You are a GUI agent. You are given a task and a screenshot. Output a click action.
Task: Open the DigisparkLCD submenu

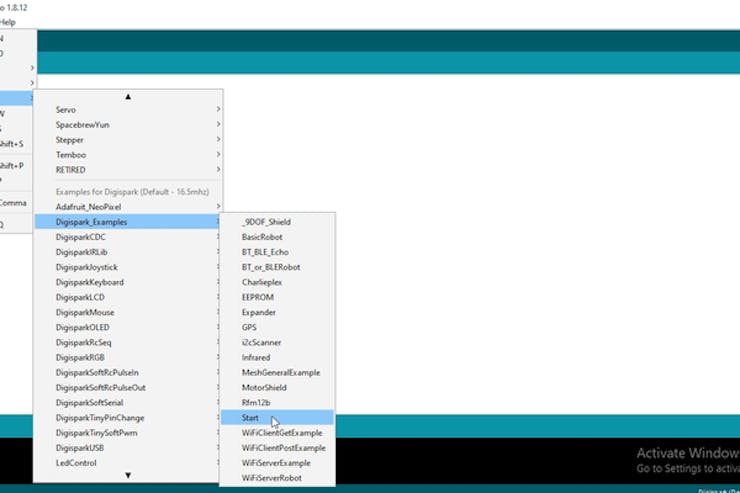tap(128, 297)
